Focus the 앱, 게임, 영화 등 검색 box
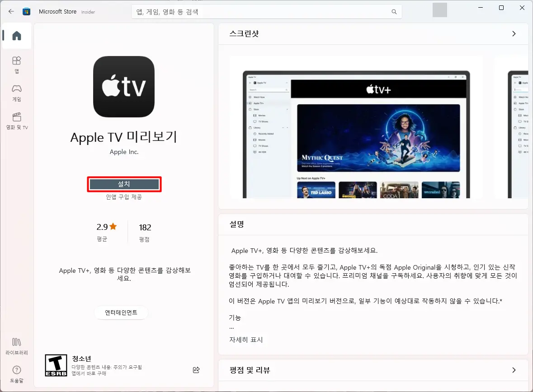The height and width of the screenshot is (392, 533). 267,12
